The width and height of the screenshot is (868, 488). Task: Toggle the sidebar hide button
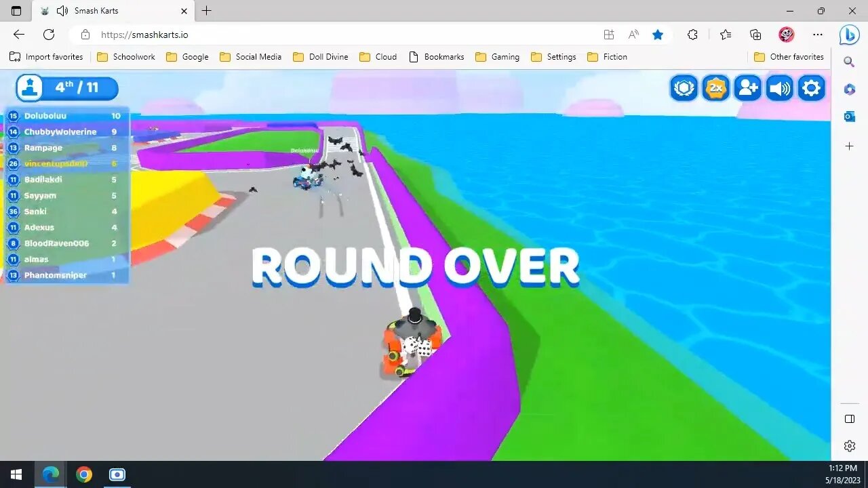point(850,419)
